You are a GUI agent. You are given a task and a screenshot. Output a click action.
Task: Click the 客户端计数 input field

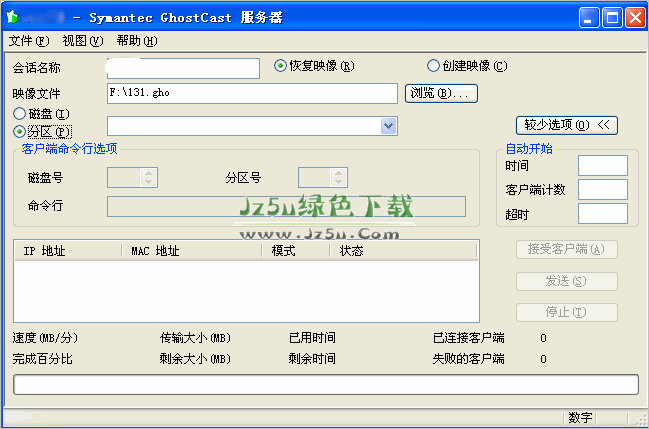pos(603,190)
